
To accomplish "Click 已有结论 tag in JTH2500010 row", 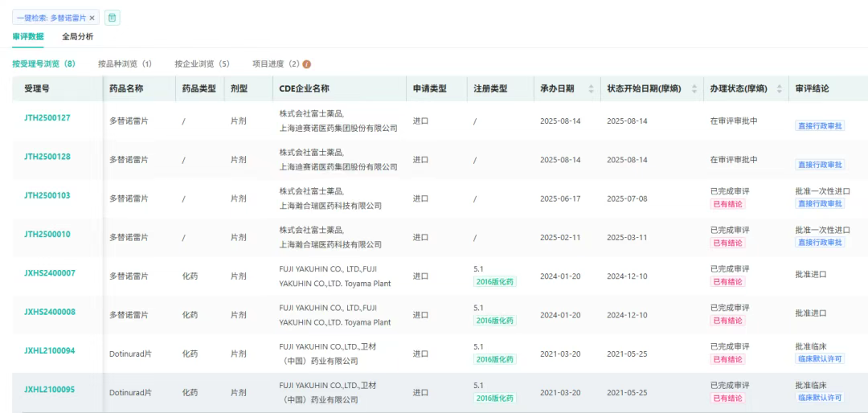I will [727, 243].
